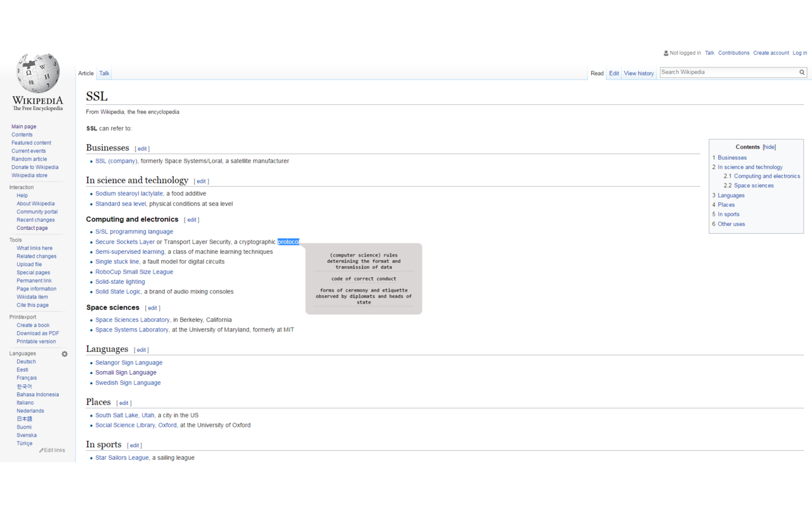The height and width of the screenshot is (508, 812).
Task: Switch to the Talk tab
Action: point(104,73)
